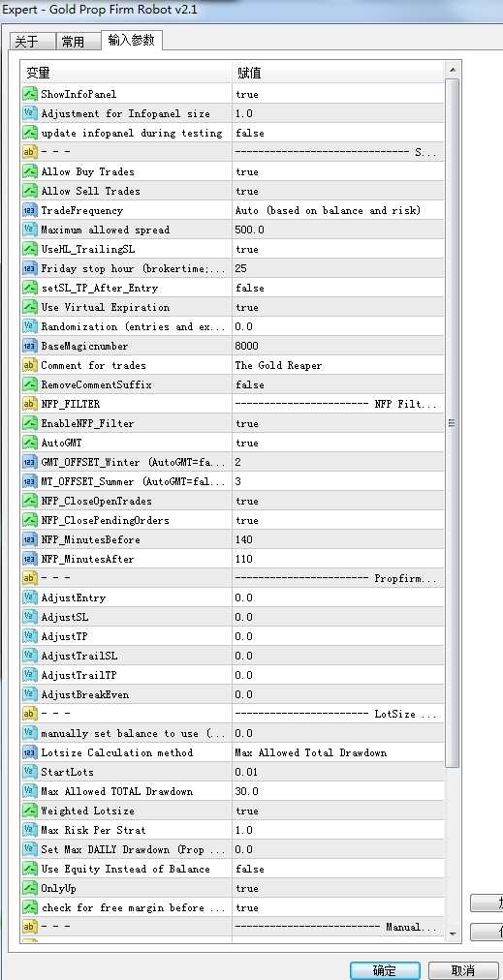This screenshot has width=503, height=980.
Task: Click the scrollbar down arrow
Action: tap(452, 934)
